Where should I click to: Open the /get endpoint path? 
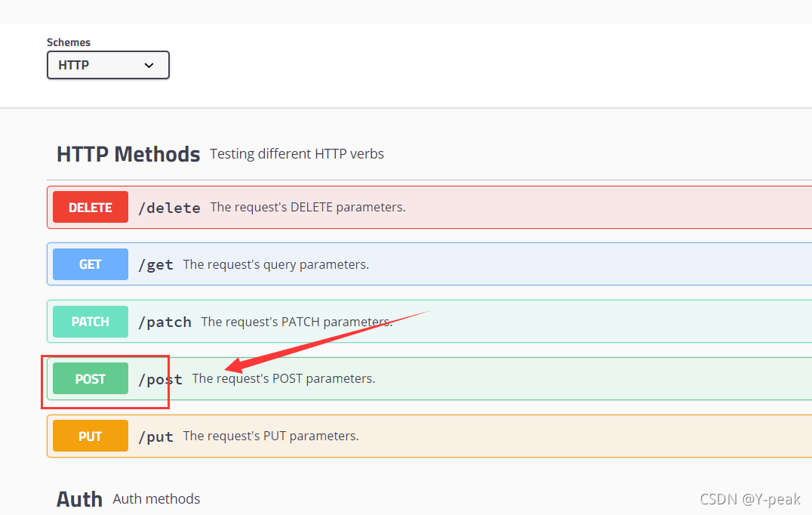coord(155,265)
